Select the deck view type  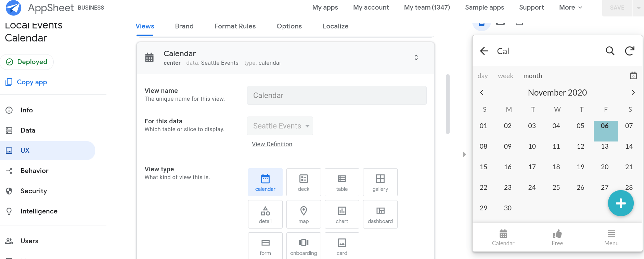point(304,182)
